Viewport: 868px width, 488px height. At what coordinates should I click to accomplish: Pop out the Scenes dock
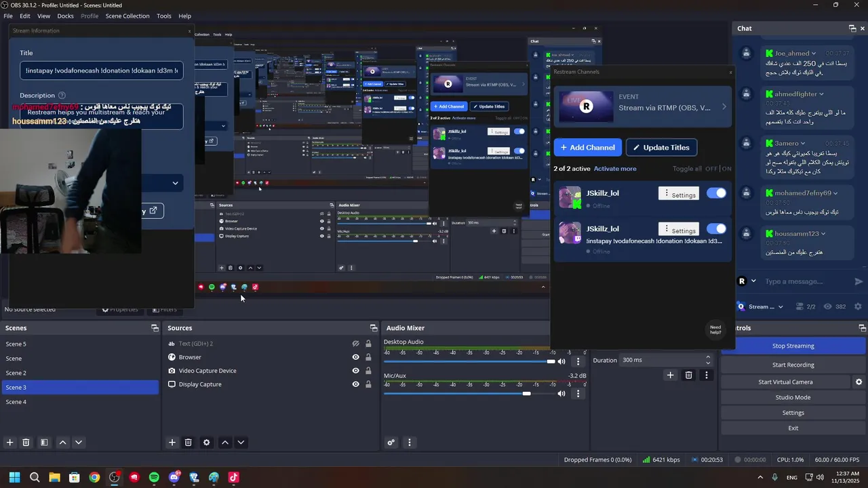(155, 328)
